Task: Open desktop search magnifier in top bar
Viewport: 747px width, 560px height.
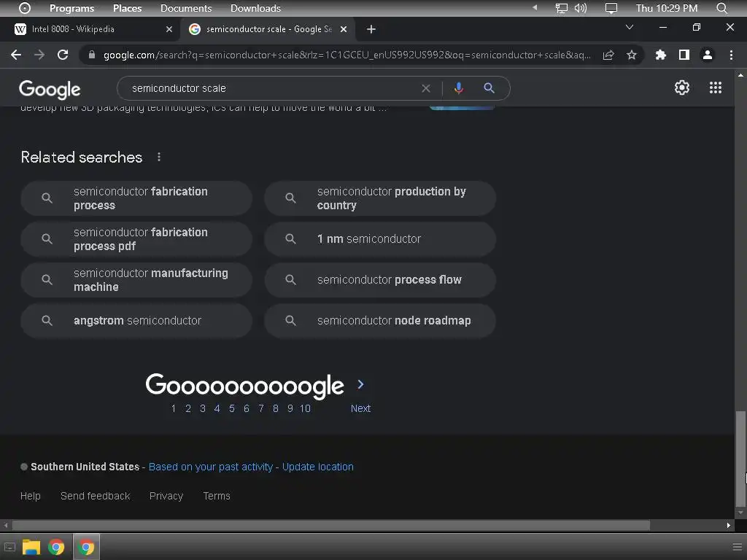Action: pos(721,8)
